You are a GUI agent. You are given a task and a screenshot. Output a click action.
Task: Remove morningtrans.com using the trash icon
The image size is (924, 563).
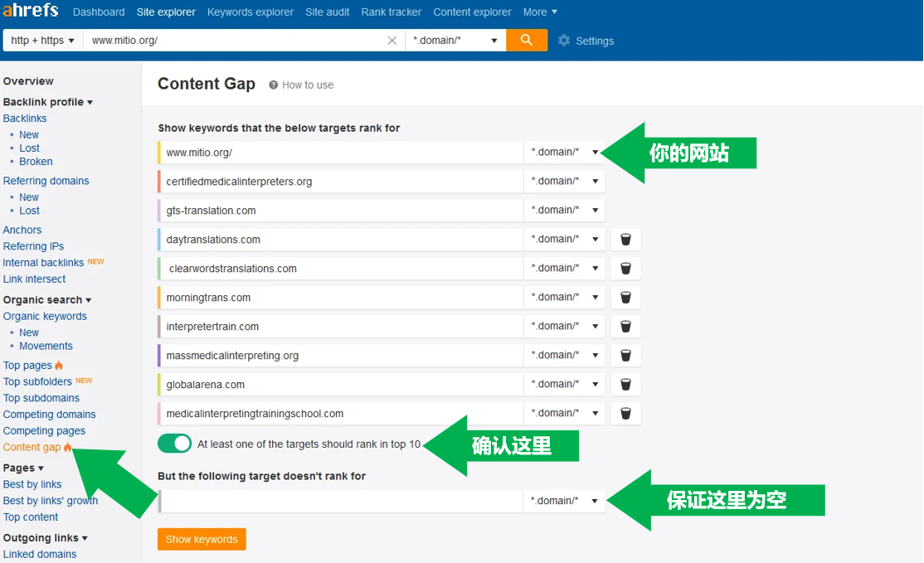626,298
